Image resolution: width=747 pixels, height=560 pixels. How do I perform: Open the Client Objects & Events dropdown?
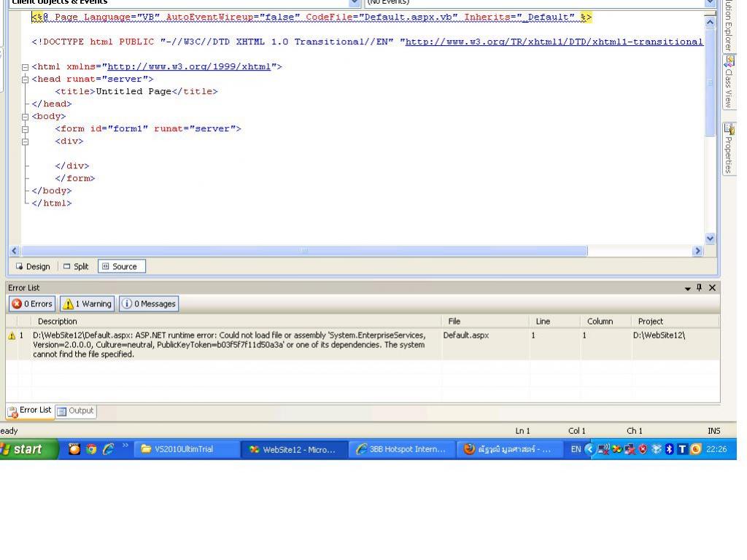point(355,3)
